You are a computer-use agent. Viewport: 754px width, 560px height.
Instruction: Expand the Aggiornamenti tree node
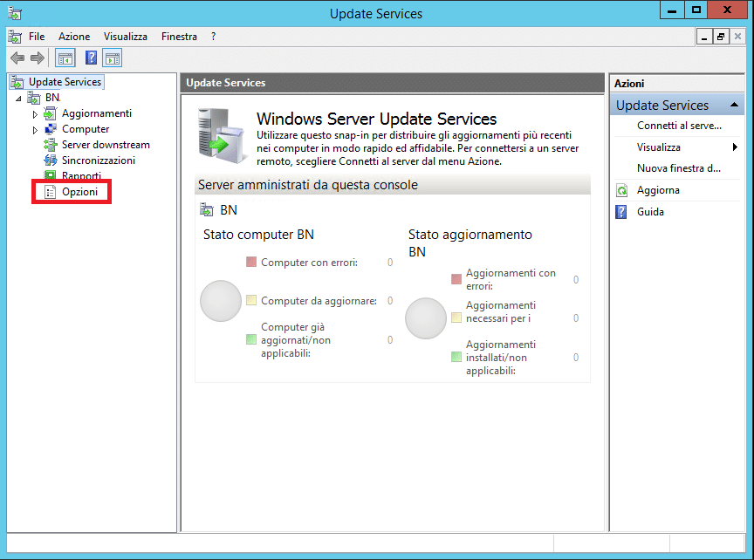coord(35,114)
